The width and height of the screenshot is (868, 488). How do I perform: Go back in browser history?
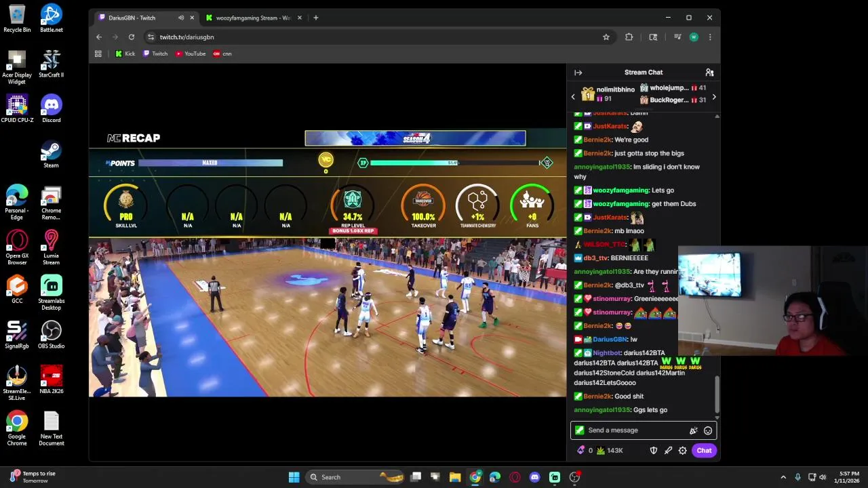point(99,37)
